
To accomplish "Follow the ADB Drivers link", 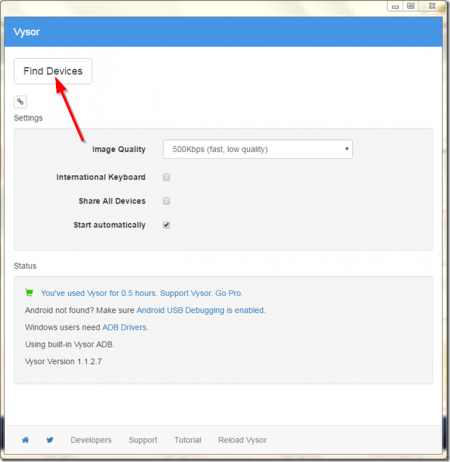I will 125,327.
